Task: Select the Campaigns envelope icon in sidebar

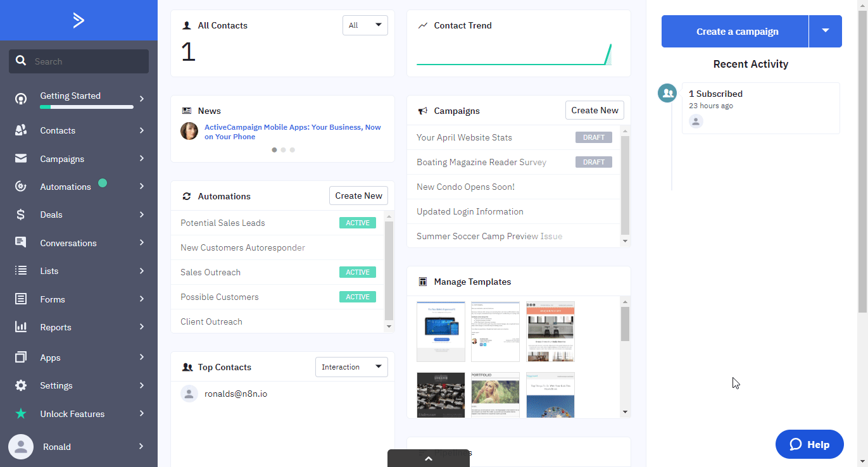Action: pyautogui.click(x=21, y=158)
